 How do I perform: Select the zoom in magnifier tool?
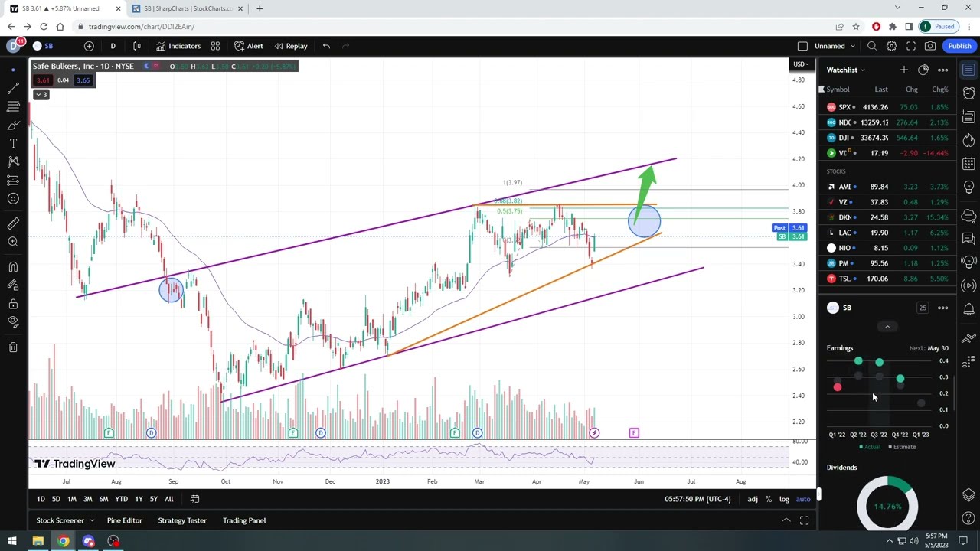point(13,242)
